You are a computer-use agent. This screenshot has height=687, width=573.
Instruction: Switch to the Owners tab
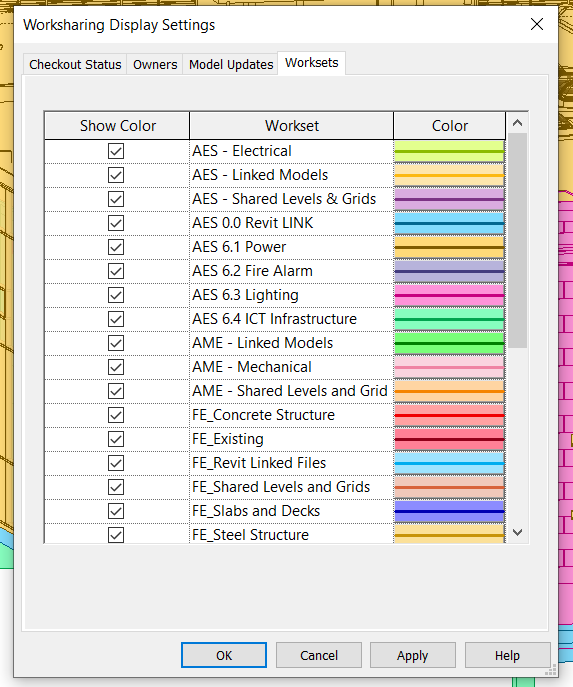155,64
